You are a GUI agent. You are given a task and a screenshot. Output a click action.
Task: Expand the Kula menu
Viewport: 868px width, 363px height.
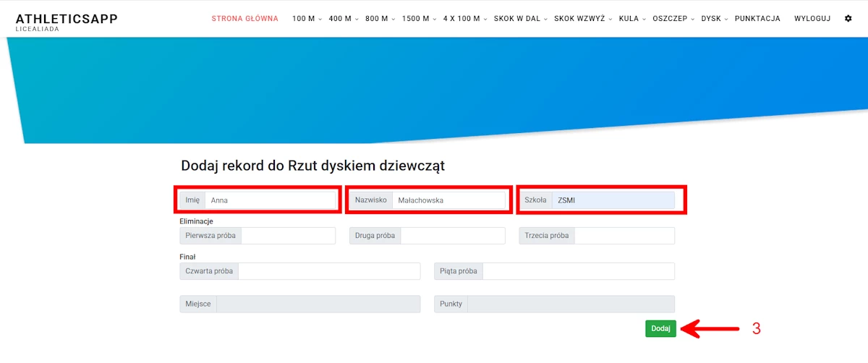632,19
